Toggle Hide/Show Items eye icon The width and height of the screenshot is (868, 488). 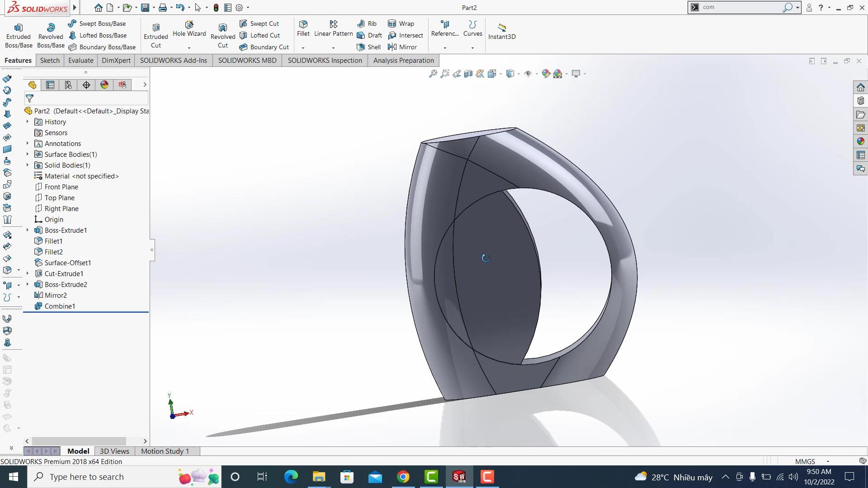[x=528, y=74]
